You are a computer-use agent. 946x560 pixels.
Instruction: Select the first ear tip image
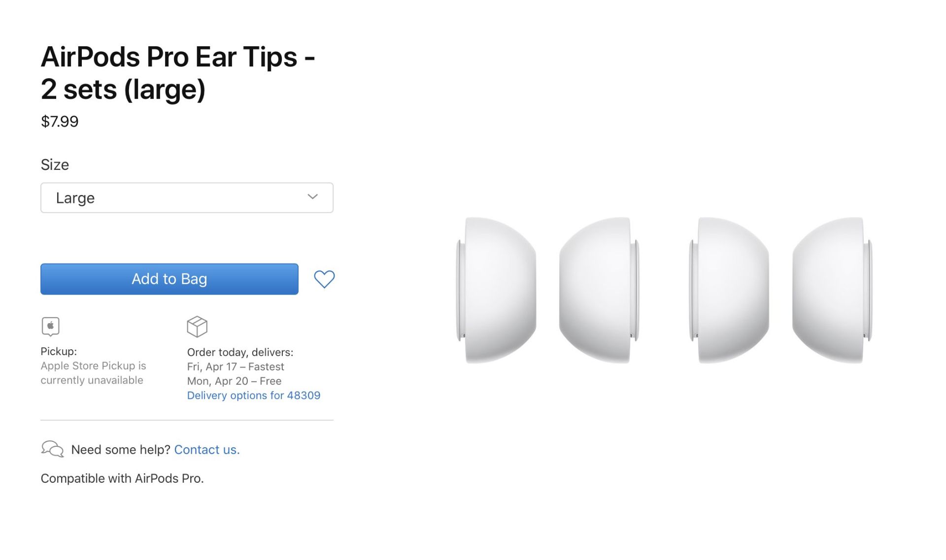coord(497,290)
